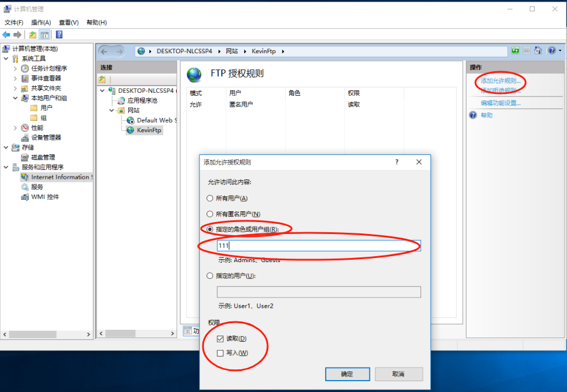Click the up-one-level folder toolbar icon

click(x=32, y=35)
